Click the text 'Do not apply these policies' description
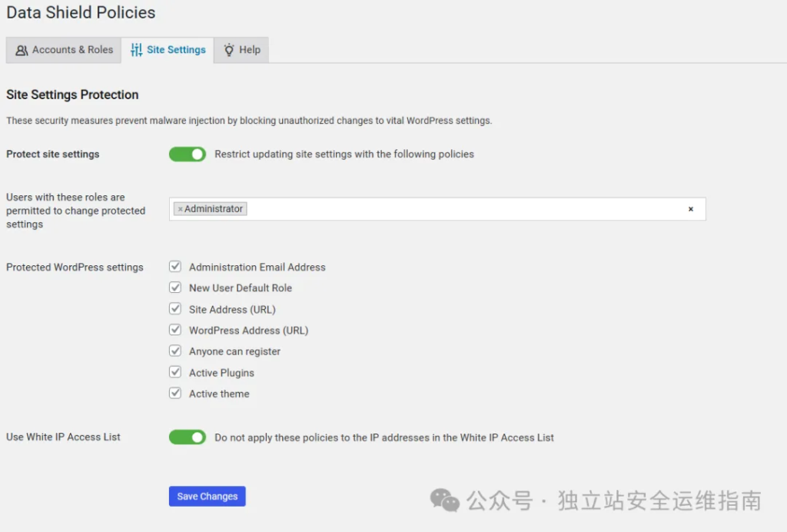The image size is (787, 532). click(384, 437)
